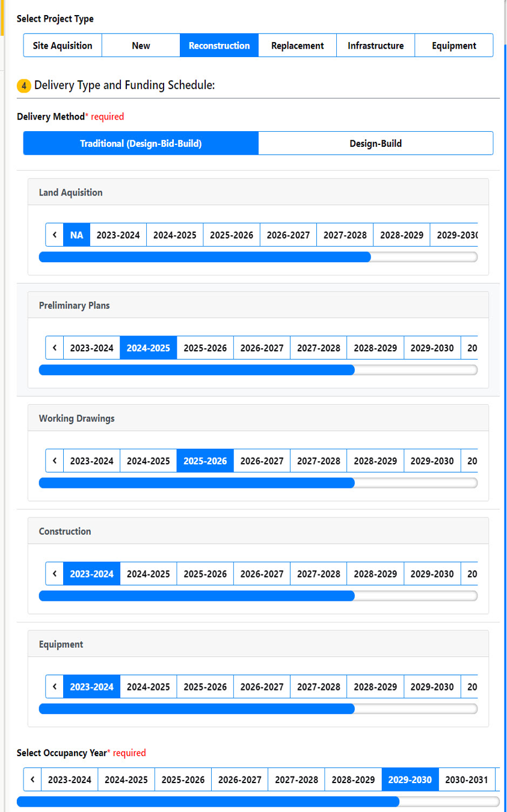Click left chevron in Working Drawings year row

(55, 461)
